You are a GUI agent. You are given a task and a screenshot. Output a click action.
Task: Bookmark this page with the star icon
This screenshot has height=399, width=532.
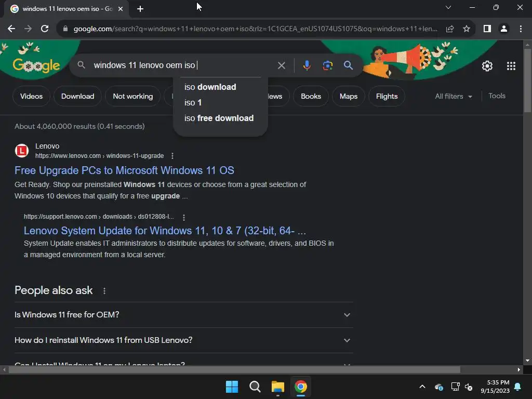point(467,29)
